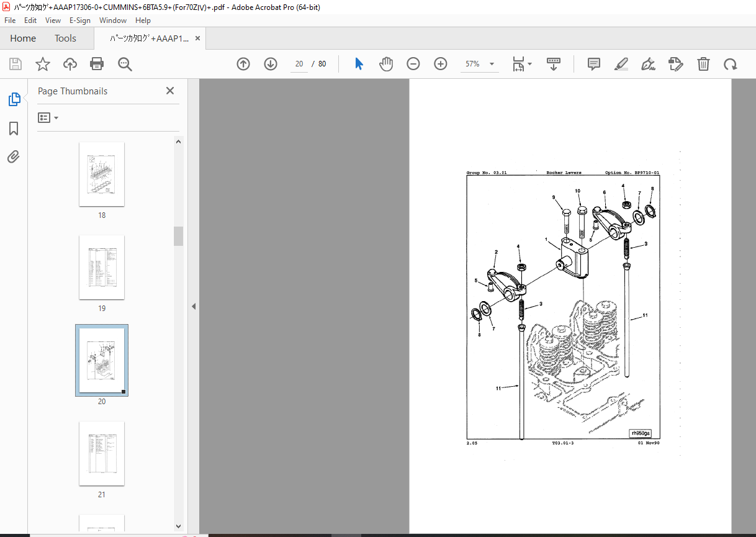756x537 pixels.
Task: Close the Page Thumbnails panel
Action: click(x=170, y=91)
